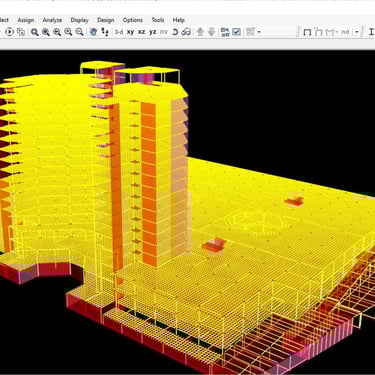Screen dimensions: 375x375
Task: Open the partially visible Select menu
Action: click(x=4, y=20)
